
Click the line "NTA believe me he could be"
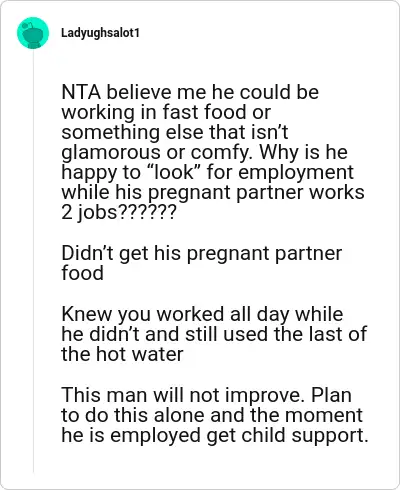tap(190, 92)
